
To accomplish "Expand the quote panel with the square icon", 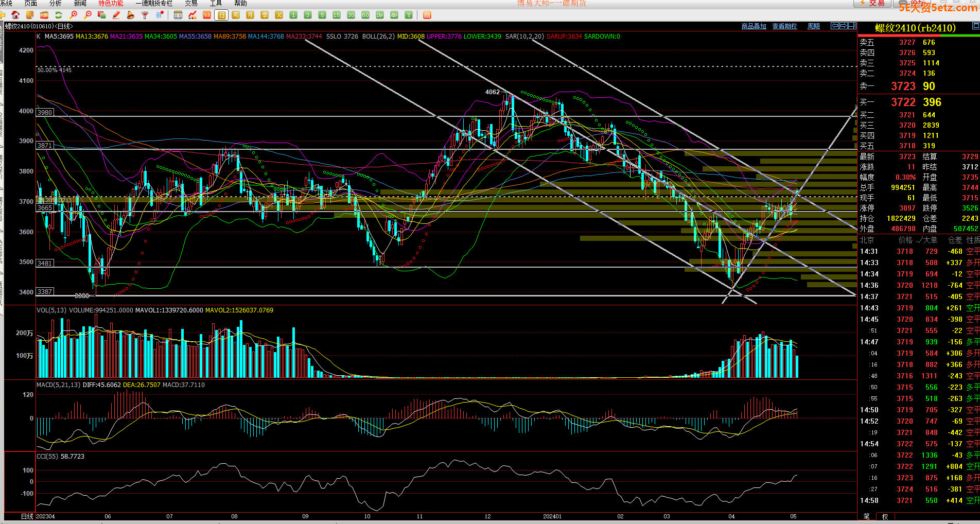I will pyautogui.click(x=975, y=26).
